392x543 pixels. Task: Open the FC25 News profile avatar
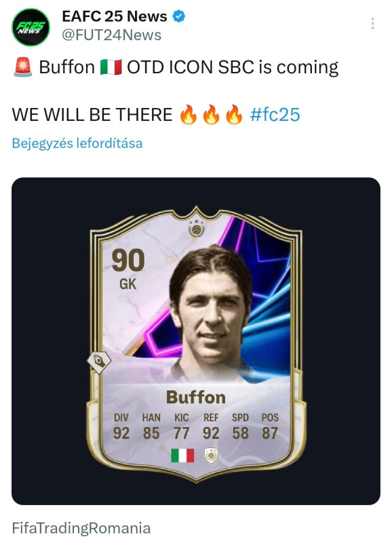(x=31, y=27)
